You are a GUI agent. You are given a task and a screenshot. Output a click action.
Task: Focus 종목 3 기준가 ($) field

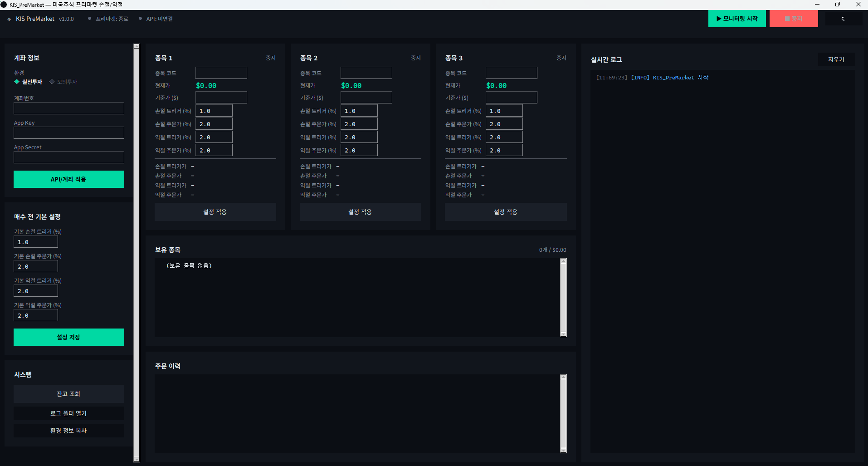click(x=512, y=98)
